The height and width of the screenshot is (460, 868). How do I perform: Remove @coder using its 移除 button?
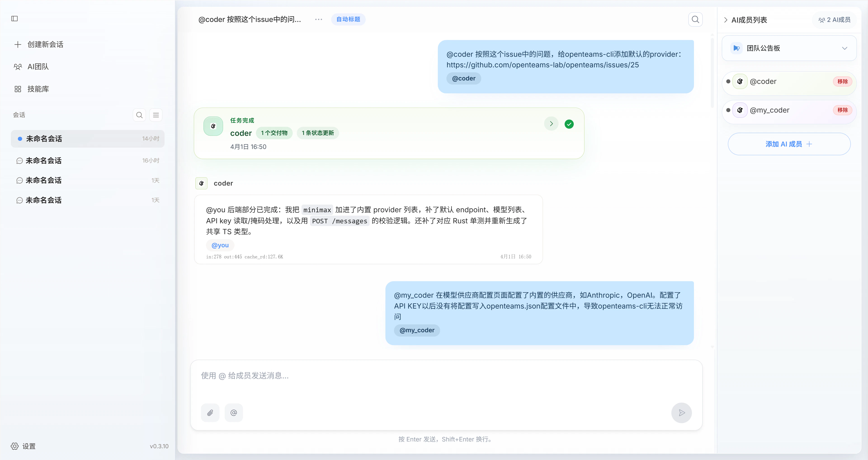pos(843,81)
